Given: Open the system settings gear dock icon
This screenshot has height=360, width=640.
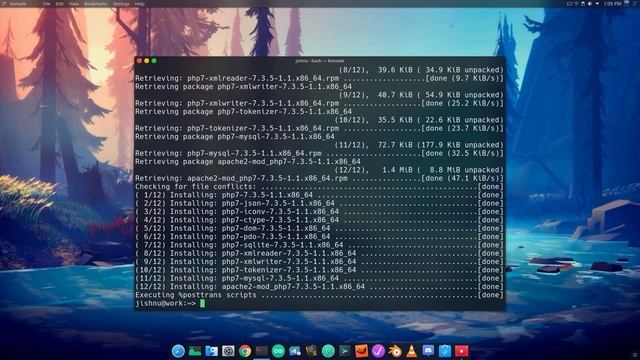Looking at the screenshot, I should [x=228, y=351].
